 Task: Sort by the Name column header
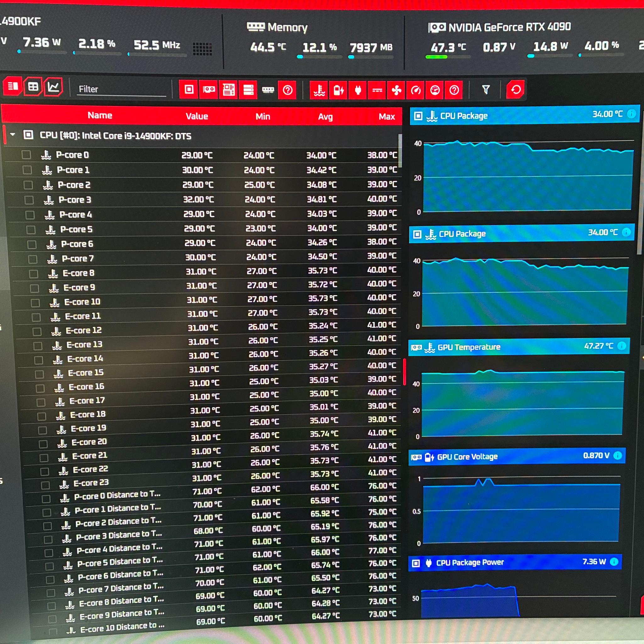(100, 115)
